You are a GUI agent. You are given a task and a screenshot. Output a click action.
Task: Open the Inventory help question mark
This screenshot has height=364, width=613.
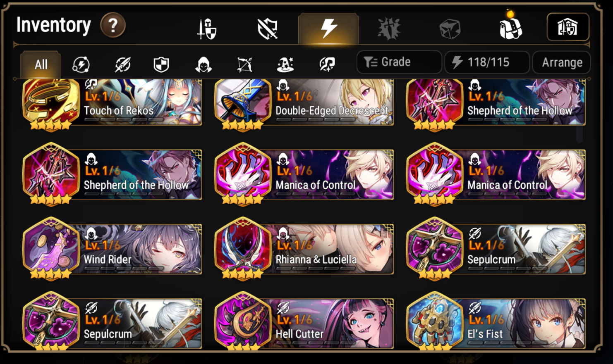click(113, 26)
